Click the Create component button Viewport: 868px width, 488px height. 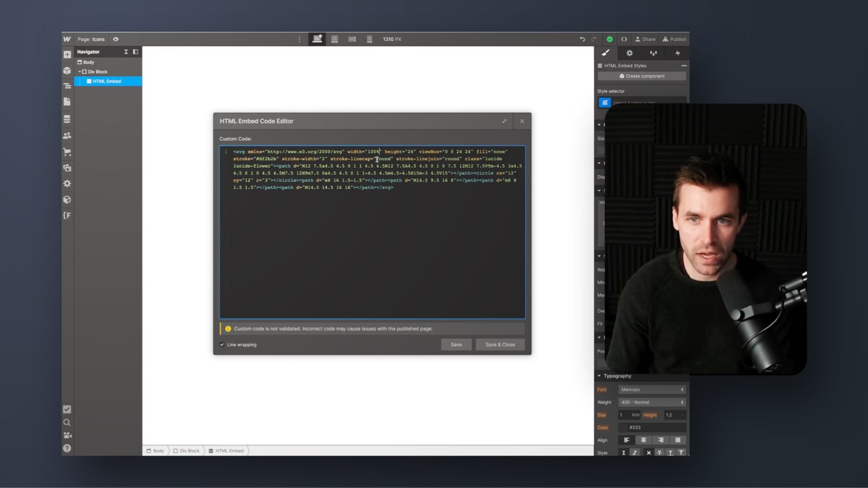click(642, 76)
